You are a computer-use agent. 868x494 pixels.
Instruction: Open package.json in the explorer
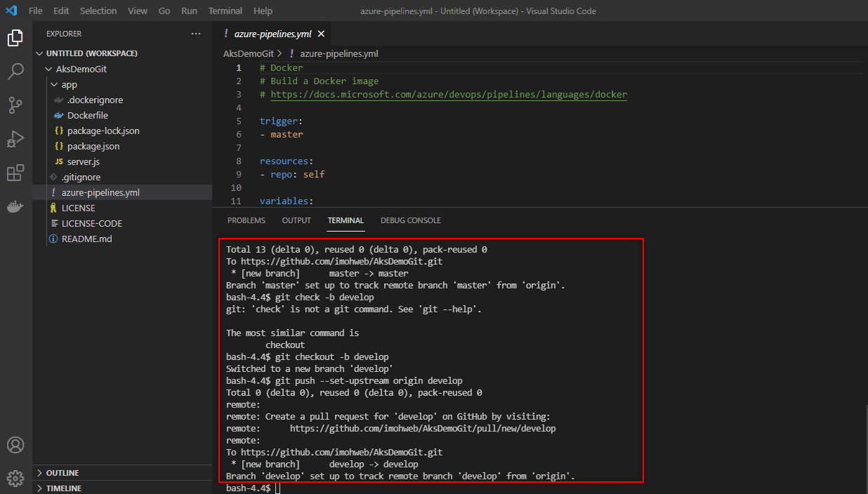click(x=122, y=147)
